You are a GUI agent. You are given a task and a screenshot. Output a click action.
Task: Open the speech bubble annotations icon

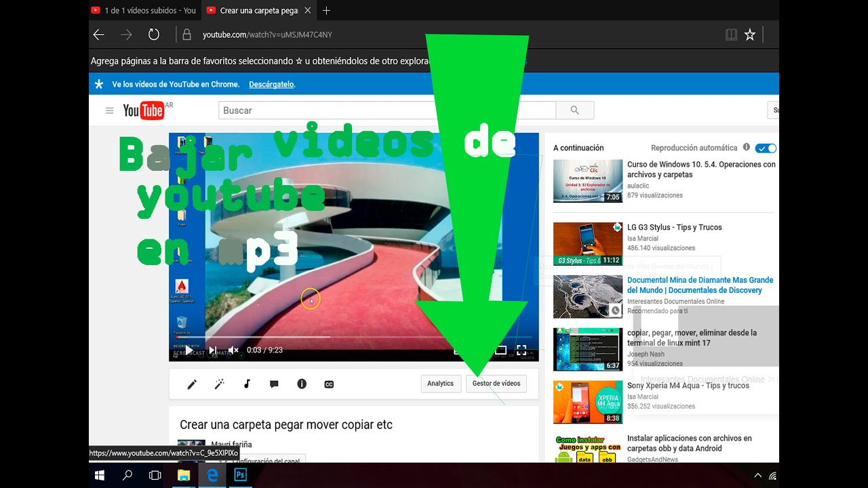(274, 384)
